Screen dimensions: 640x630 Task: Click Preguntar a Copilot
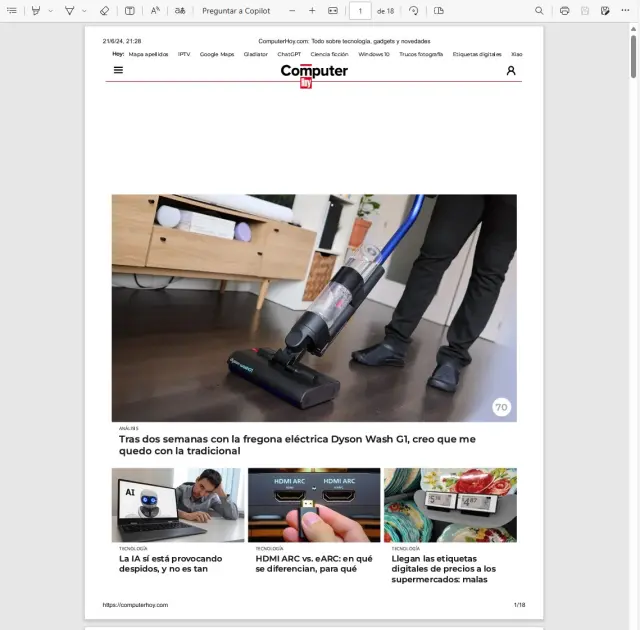click(236, 10)
